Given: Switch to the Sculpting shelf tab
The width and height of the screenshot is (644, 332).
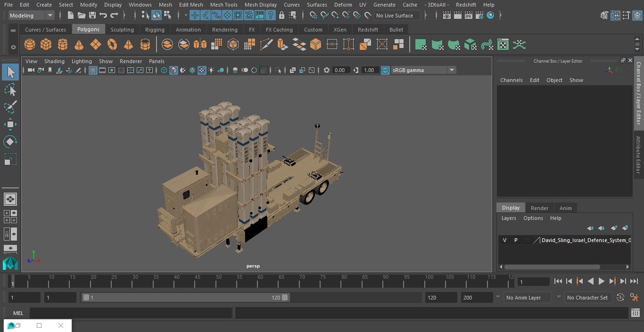Looking at the screenshot, I should tap(122, 30).
